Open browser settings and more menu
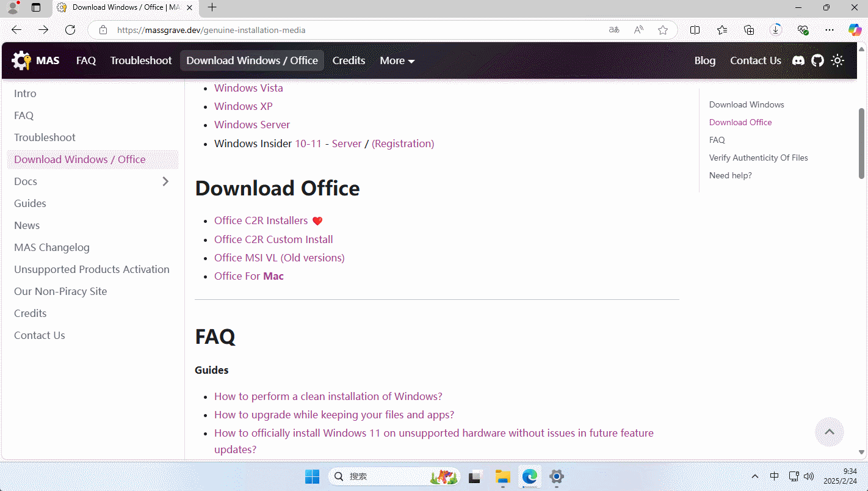Viewport: 868px width, 491px height. (x=829, y=30)
